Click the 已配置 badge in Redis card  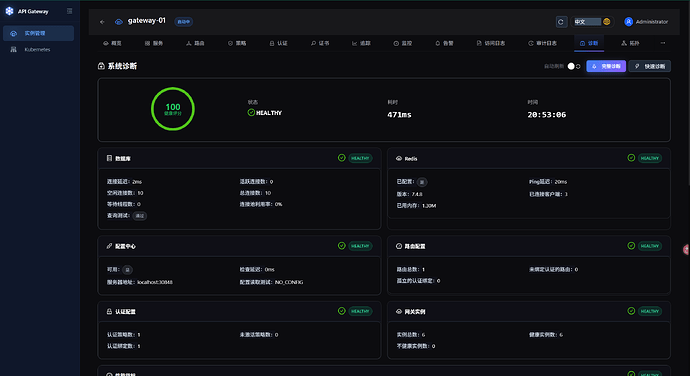422,182
